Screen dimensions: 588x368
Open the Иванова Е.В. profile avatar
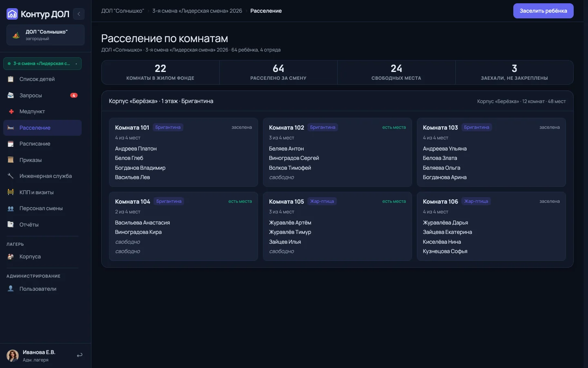click(x=13, y=356)
